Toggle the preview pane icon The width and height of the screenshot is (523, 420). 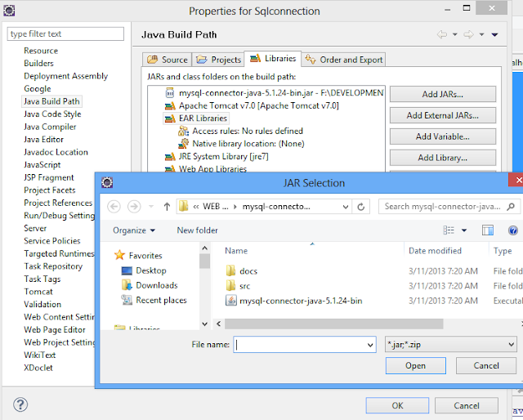tap(488, 230)
